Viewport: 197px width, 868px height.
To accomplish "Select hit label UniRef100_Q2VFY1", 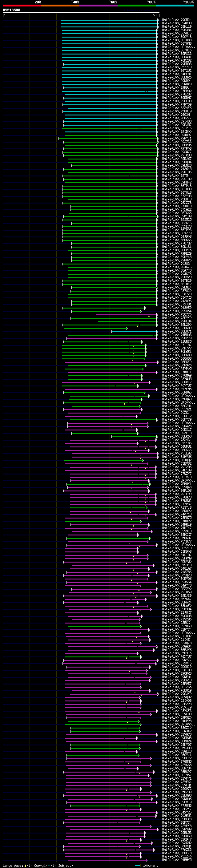I will click(177, 778).
